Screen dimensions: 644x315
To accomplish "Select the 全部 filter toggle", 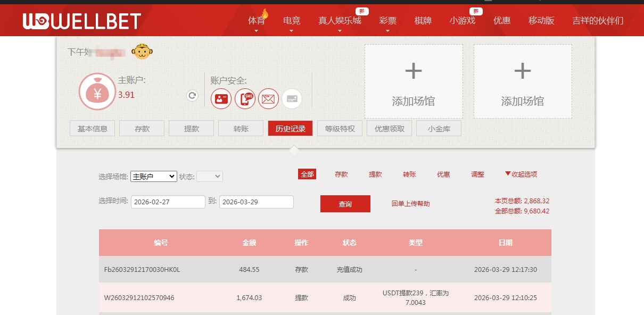I will pos(307,174).
